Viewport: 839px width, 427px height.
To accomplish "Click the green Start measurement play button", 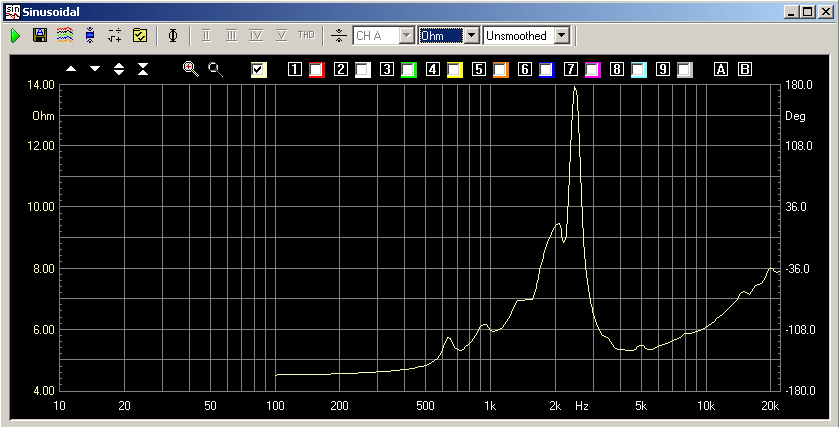I will (16, 35).
